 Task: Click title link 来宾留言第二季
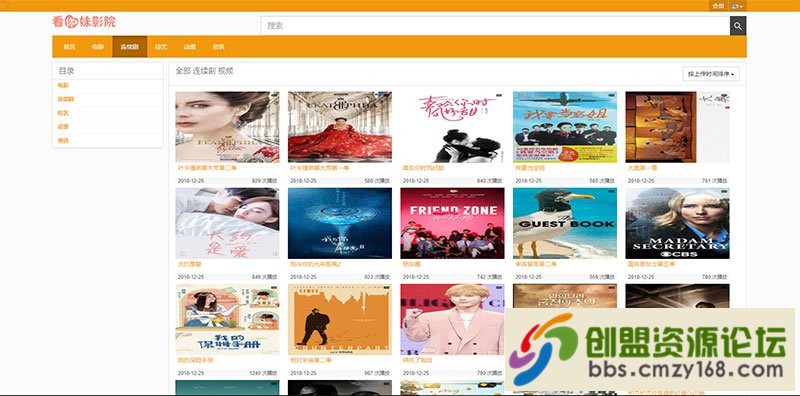pos(536,264)
